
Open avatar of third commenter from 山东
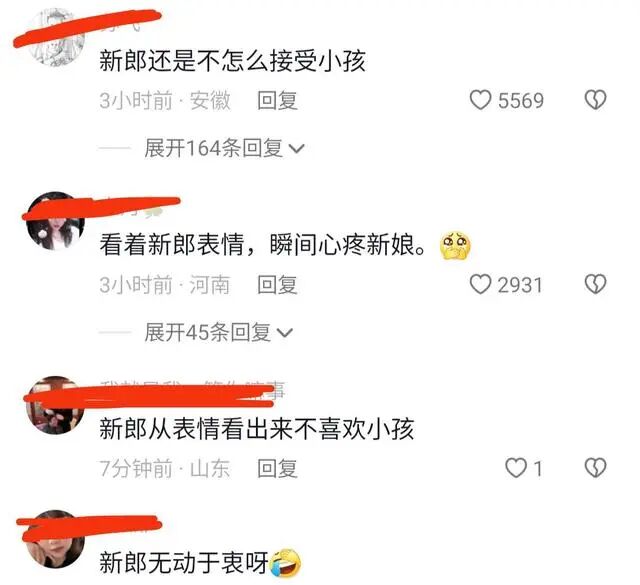[x=56, y=405]
